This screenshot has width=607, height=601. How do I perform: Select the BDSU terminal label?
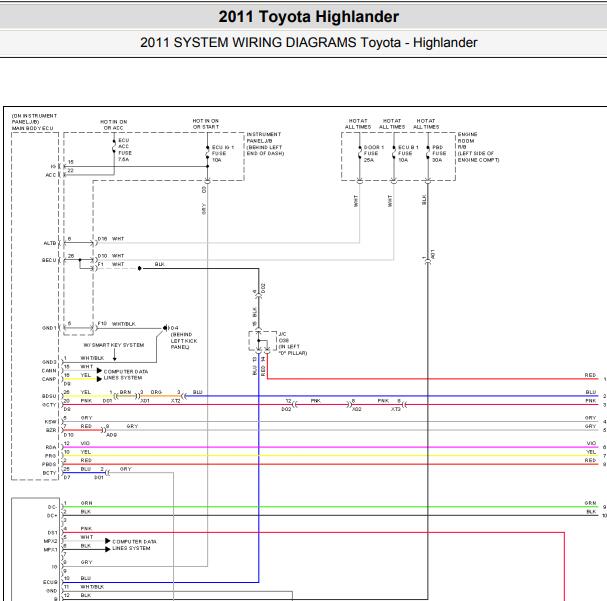click(49, 396)
